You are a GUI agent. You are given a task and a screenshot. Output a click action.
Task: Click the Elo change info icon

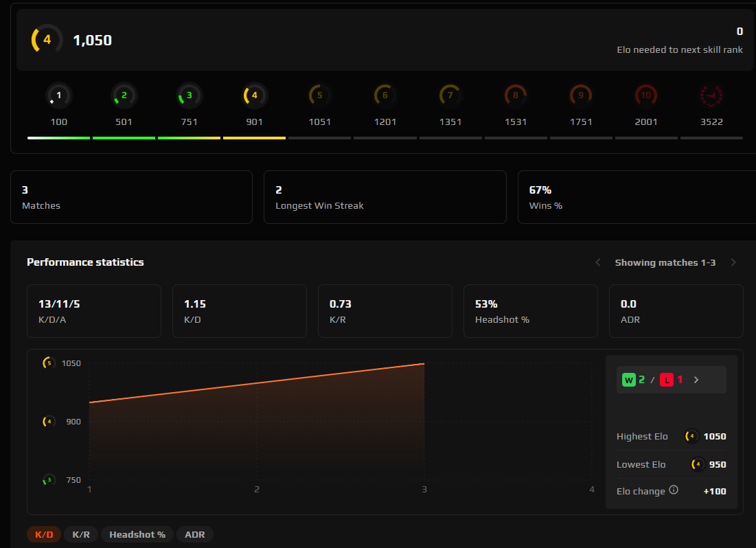coord(674,490)
